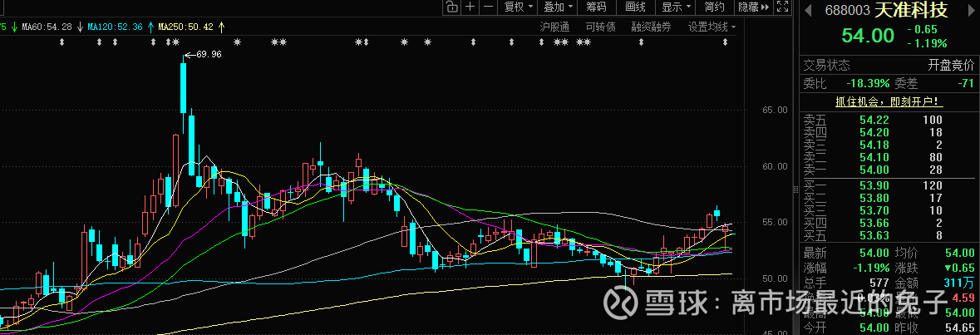Open the 显示 display dropdown

point(677,7)
